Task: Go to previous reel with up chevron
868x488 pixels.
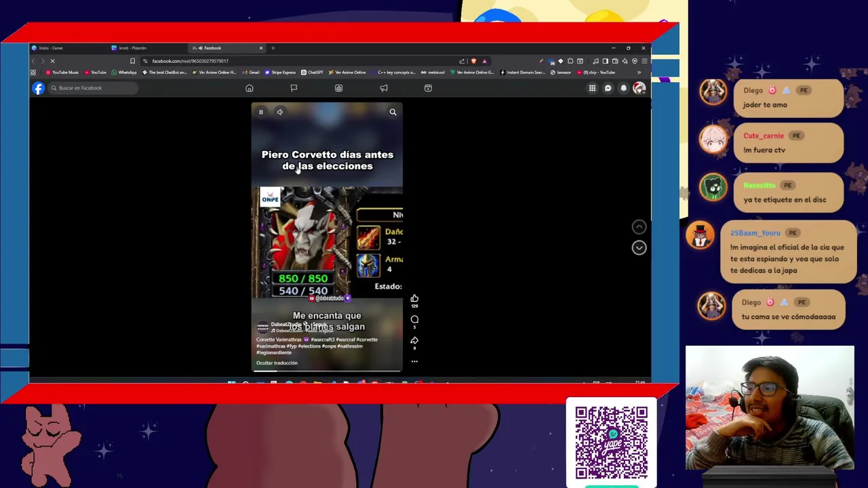Action: pyautogui.click(x=639, y=227)
